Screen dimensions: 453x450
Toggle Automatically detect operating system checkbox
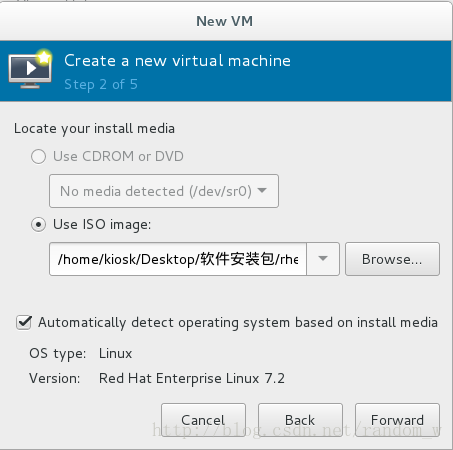pos(24,323)
